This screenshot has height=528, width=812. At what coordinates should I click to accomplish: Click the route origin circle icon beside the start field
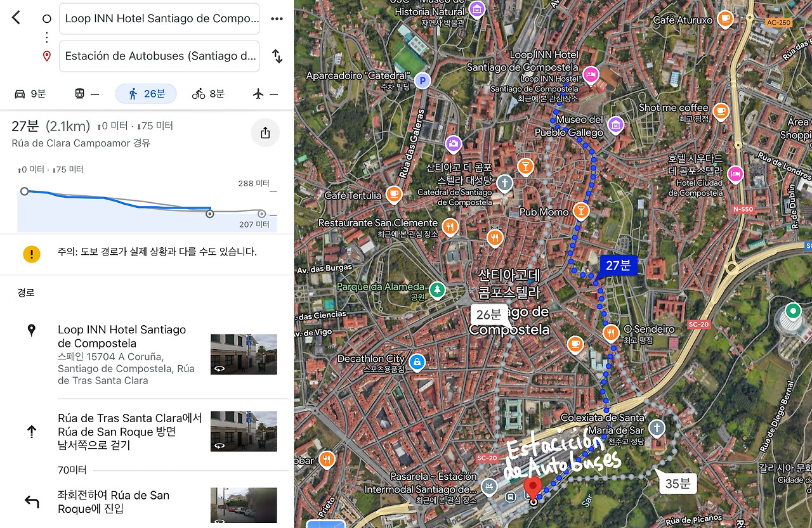[46, 18]
